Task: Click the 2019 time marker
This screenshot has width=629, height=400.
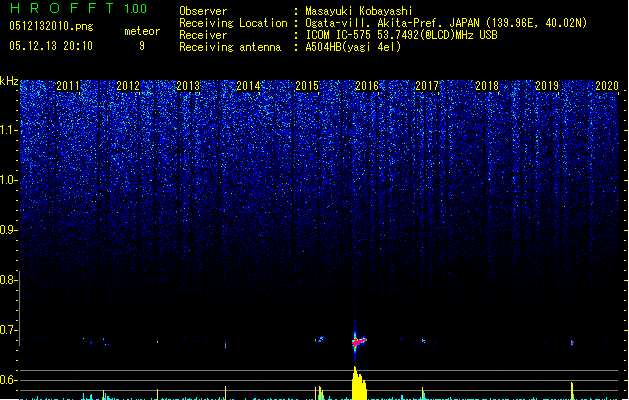Action: 547,86
